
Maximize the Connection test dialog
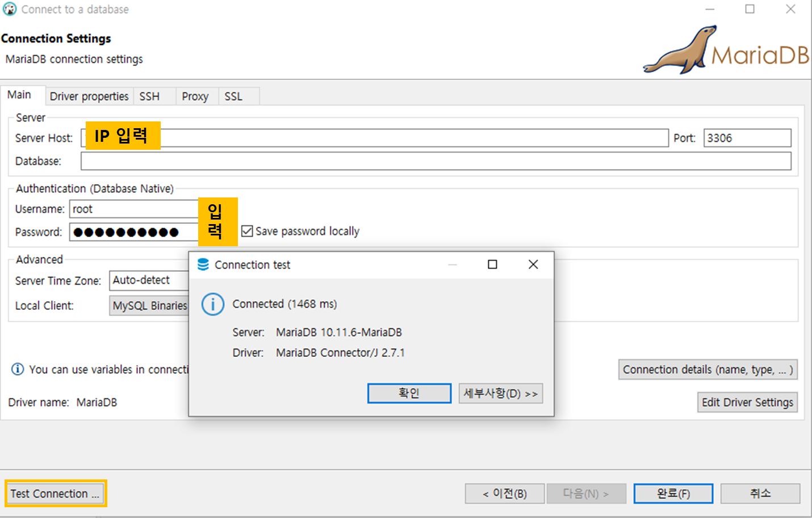tap(492, 264)
